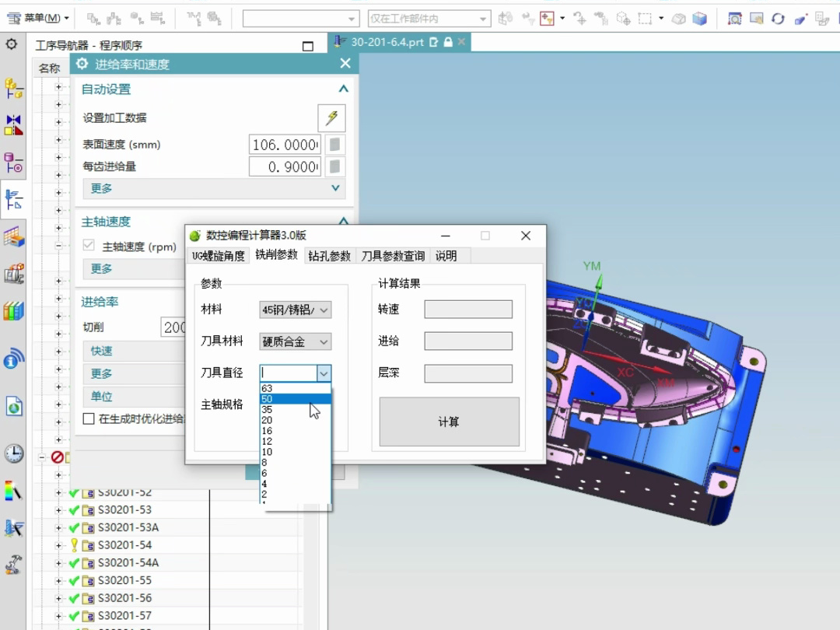Open the Machine Tool Navigator sidebar icon
This screenshot has width=840, height=630.
tap(13, 236)
